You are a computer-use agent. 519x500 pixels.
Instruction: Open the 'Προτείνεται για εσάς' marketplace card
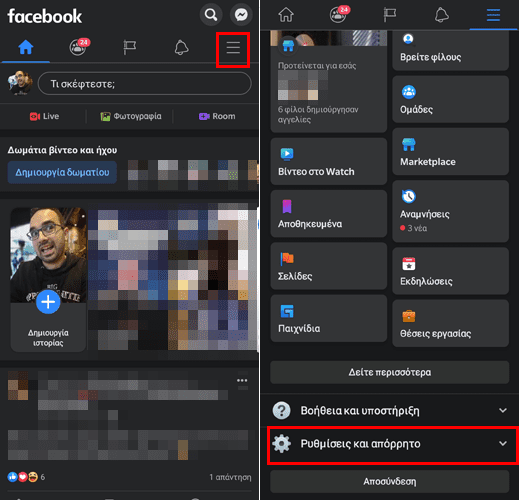coord(329,82)
